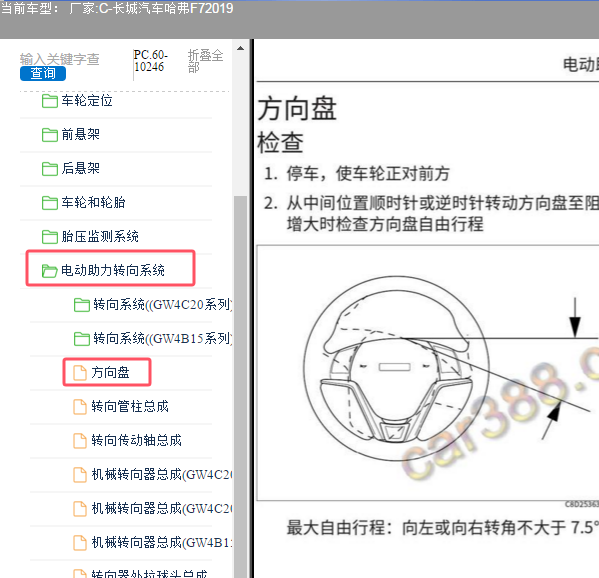The height and width of the screenshot is (578, 599).
Task: Open the 前悬架 folder icon
Action: click(50, 135)
